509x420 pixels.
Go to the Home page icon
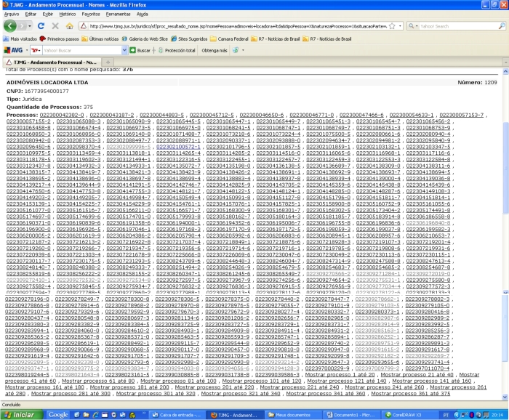click(70, 26)
